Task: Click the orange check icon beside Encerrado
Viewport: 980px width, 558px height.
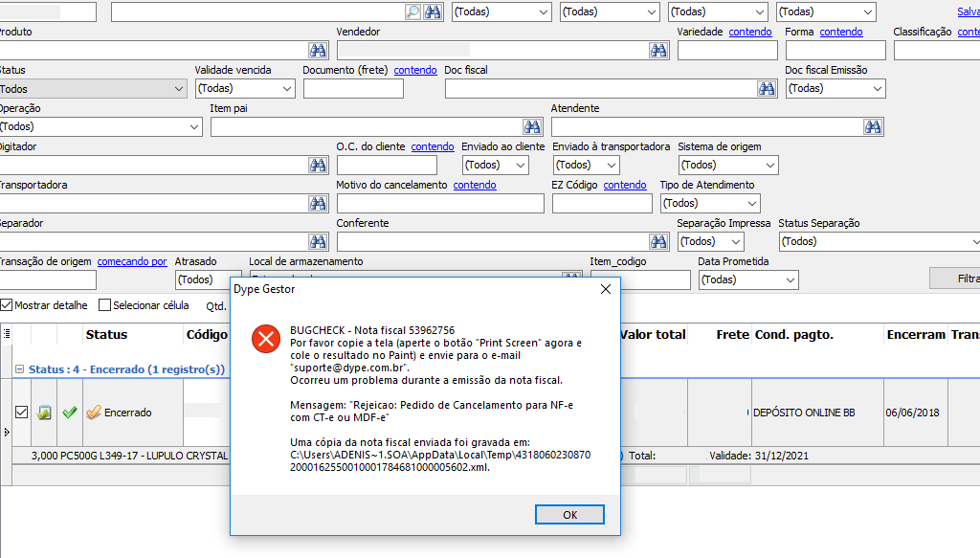Action: 94,413
